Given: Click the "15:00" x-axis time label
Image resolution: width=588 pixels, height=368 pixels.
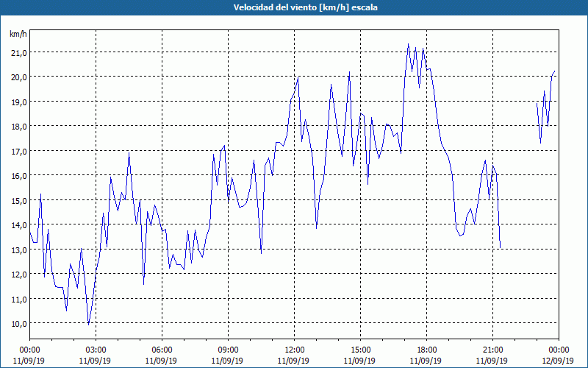Looking at the screenshot, I should 360,350.
